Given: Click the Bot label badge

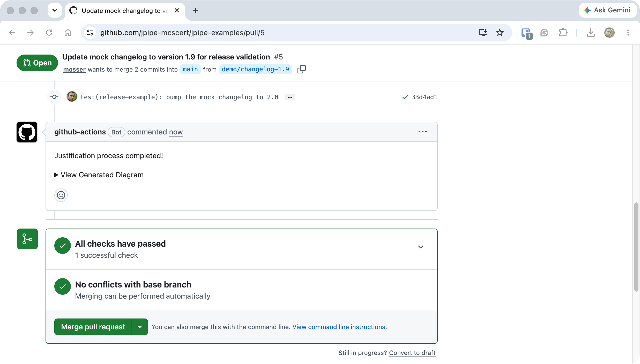Looking at the screenshot, I should pyautogui.click(x=116, y=132).
